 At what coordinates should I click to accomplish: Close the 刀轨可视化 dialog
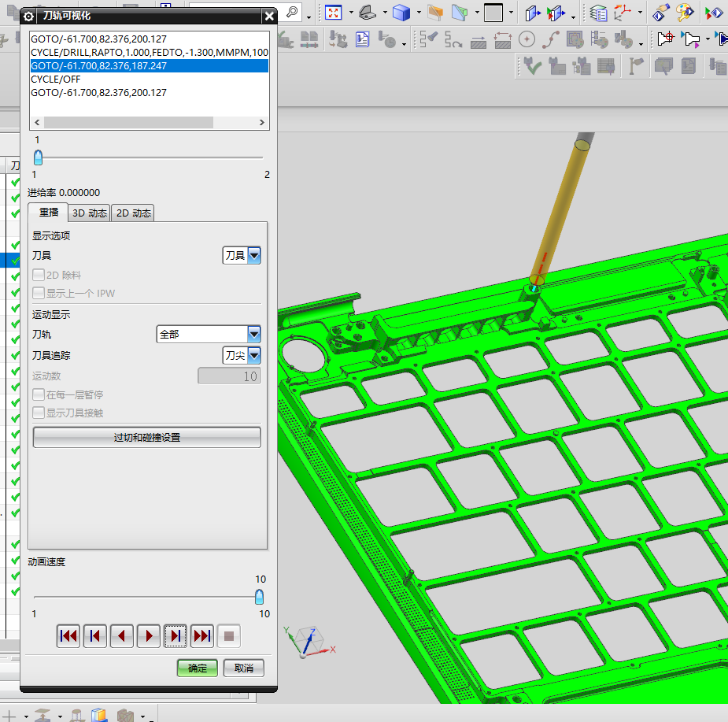click(269, 17)
